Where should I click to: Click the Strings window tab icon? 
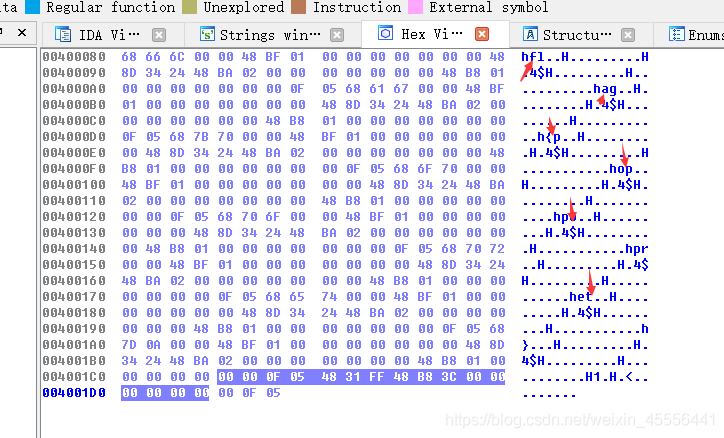coord(207,35)
